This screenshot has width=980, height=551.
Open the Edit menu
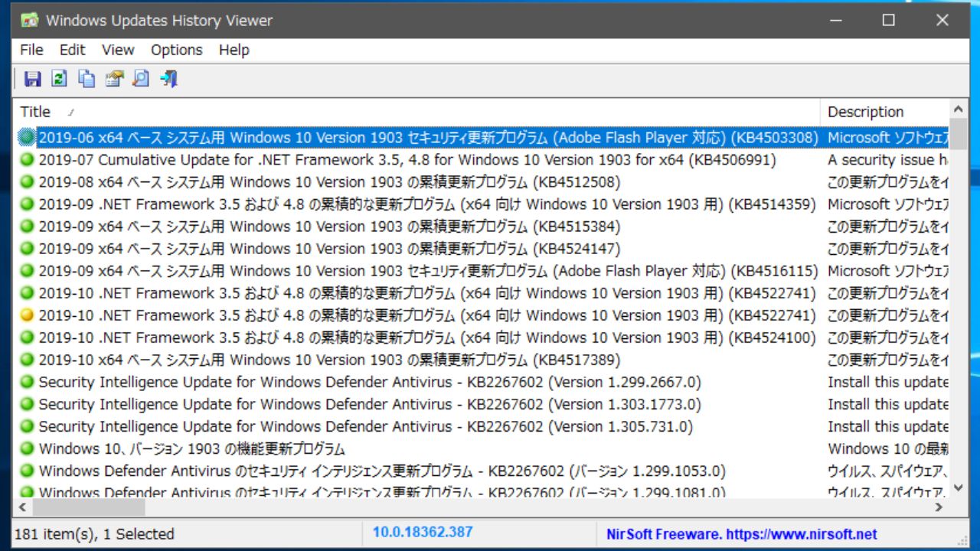[x=72, y=50]
